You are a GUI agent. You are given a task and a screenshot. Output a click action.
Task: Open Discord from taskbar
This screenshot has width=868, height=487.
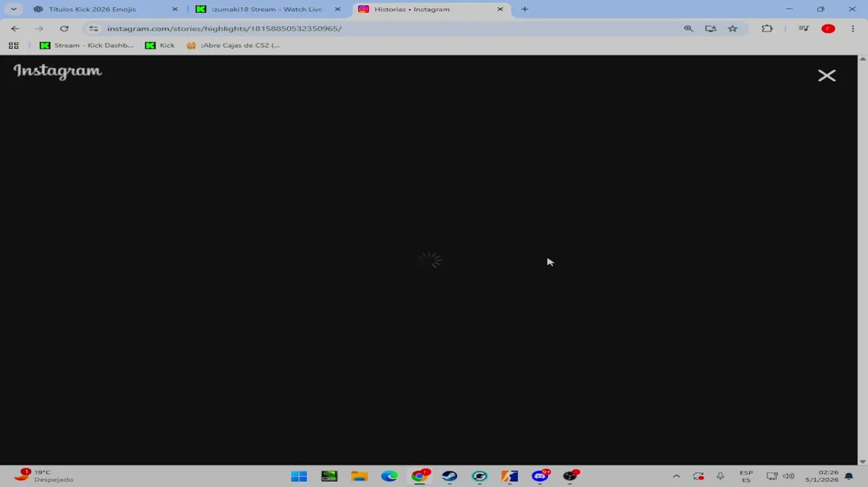(x=540, y=476)
